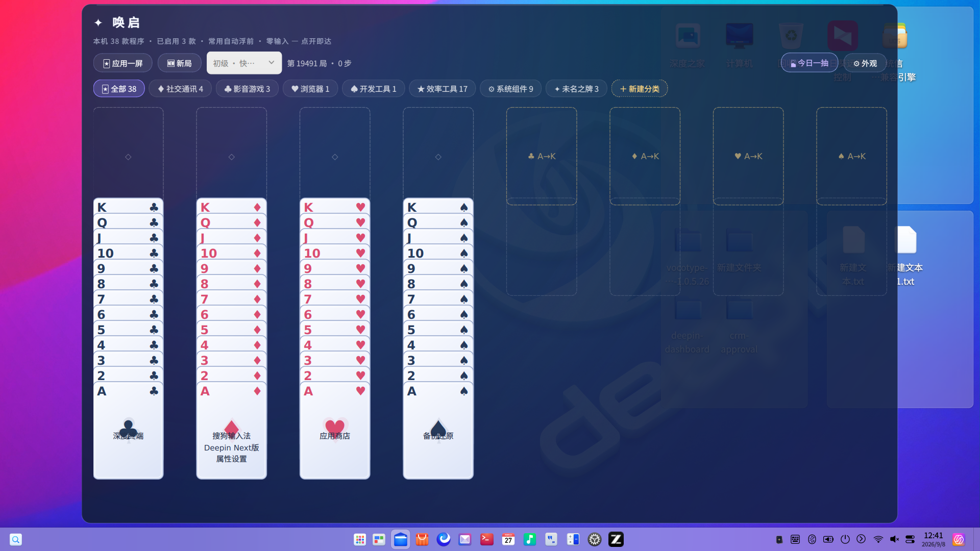Select the 10 of diamonds card
The width and height of the screenshot is (980, 551).
coord(231,253)
